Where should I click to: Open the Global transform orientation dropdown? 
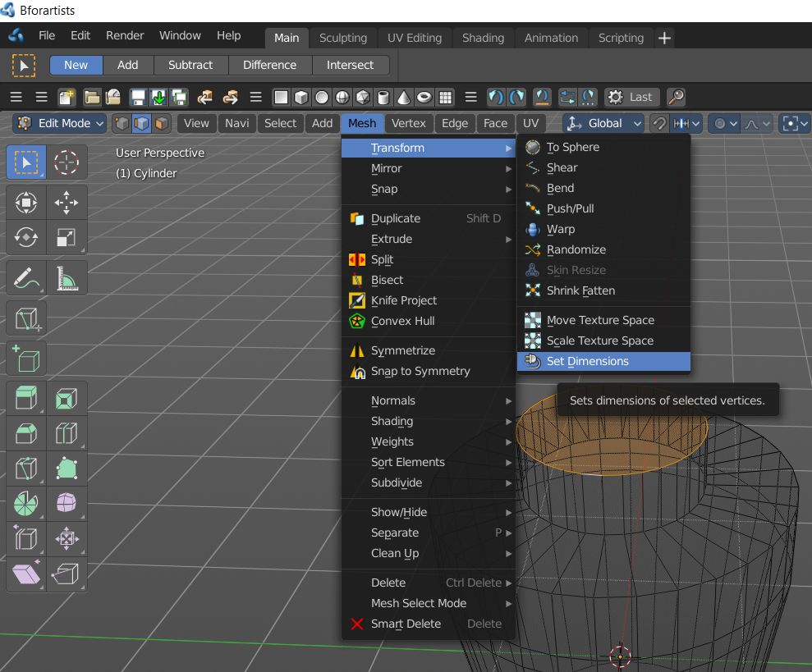click(605, 123)
